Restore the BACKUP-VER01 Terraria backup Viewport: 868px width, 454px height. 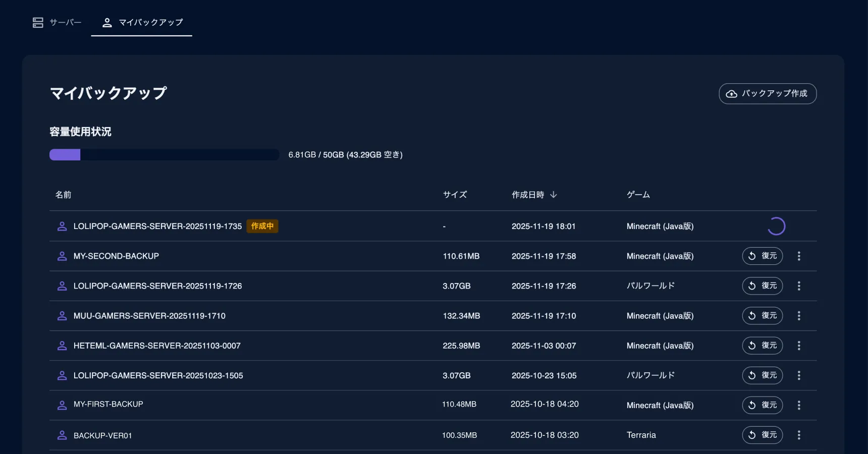pyautogui.click(x=762, y=435)
